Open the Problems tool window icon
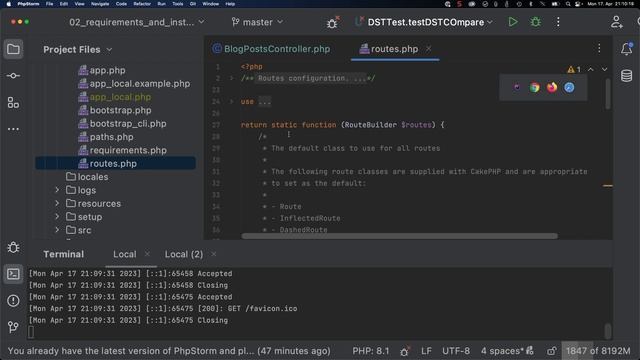Screen dimensions: 640x360 pyautogui.click(x=13, y=301)
